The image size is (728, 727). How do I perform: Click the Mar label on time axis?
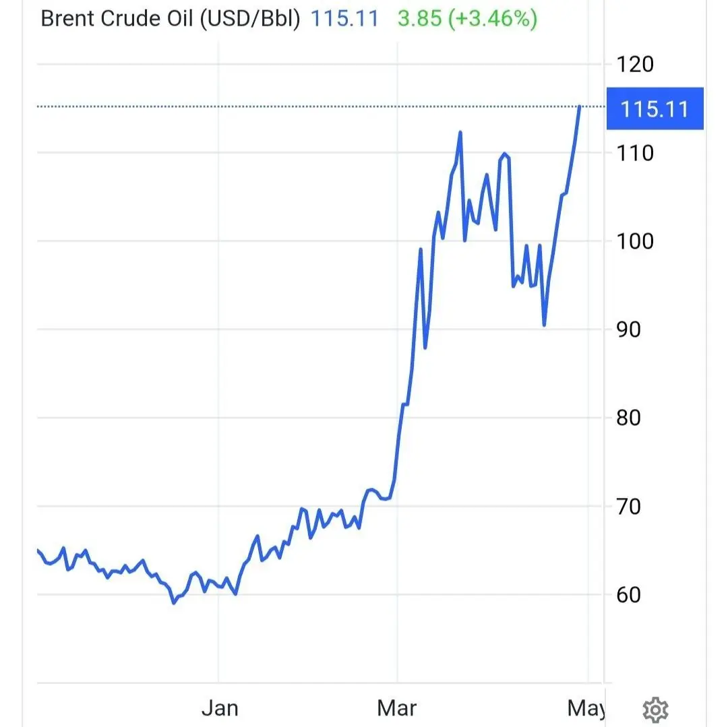(x=397, y=708)
